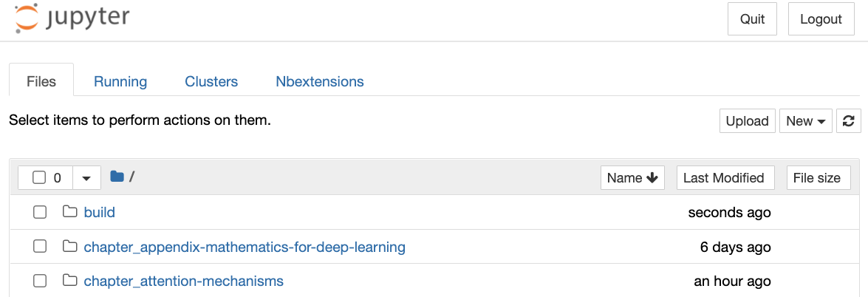The height and width of the screenshot is (297, 868).
Task: Click the chapter_appendix-mathematics-for-deep-learning folder icon
Action: coord(70,247)
